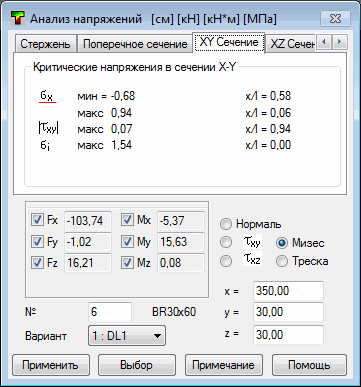This screenshot has height=387, width=361.
Task: Select the τxy shear stress radio option
Action: coord(226,242)
